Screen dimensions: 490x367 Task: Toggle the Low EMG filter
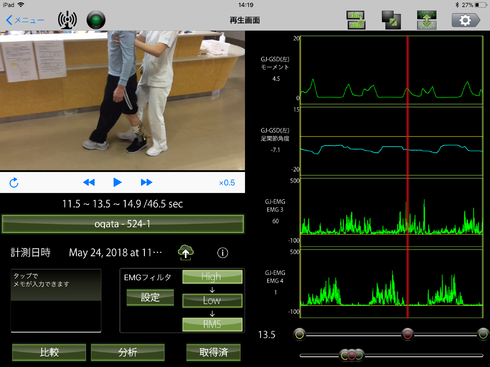pos(212,300)
